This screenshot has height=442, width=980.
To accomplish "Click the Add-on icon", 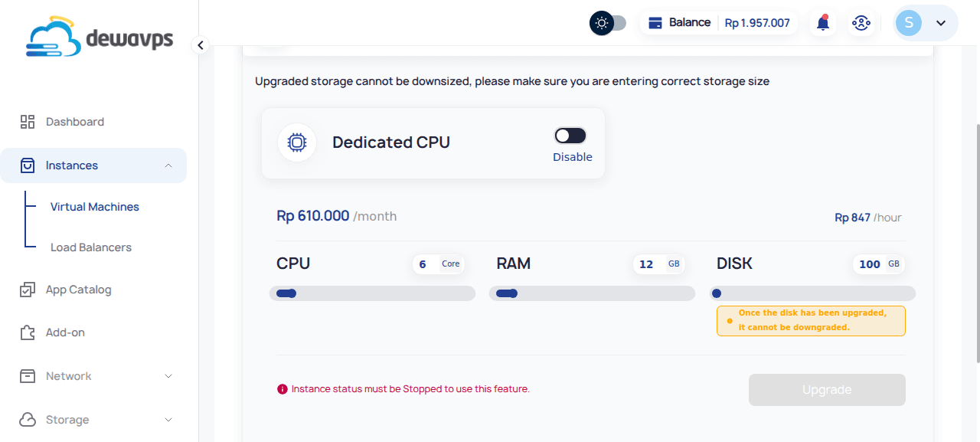I will coord(28,332).
